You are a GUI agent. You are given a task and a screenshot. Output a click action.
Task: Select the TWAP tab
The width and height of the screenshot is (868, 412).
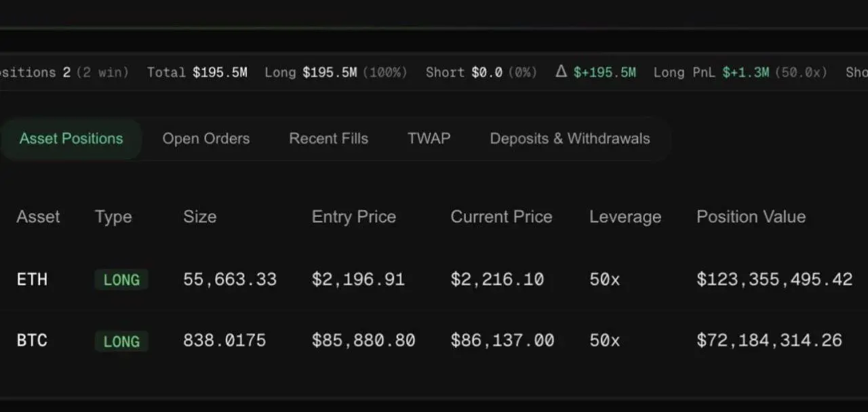(429, 139)
